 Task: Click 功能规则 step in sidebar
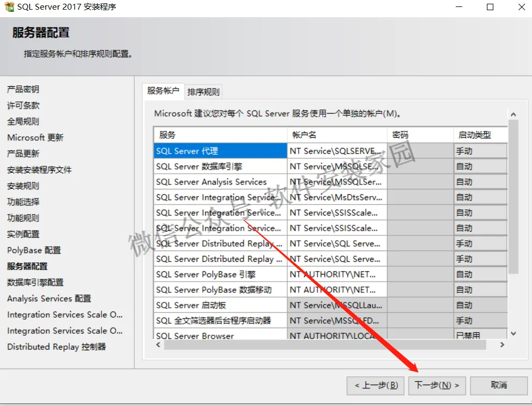click(x=23, y=218)
